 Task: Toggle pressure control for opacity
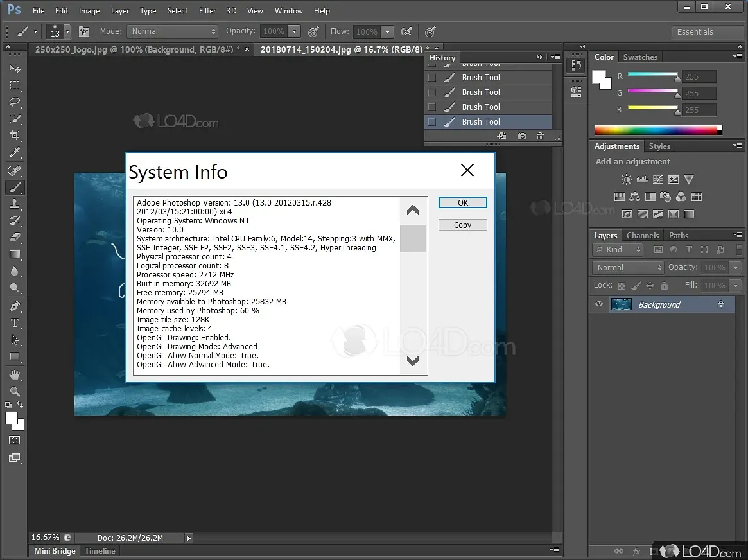(313, 31)
